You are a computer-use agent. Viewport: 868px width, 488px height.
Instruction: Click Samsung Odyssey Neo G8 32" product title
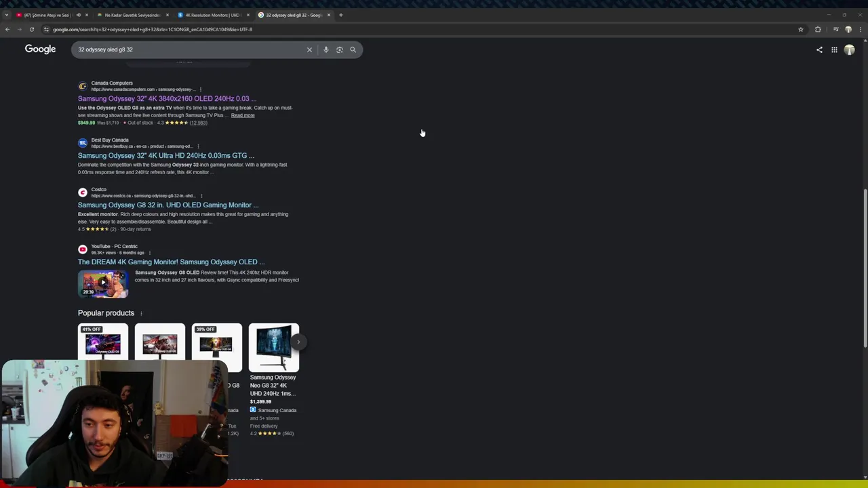coord(273,386)
